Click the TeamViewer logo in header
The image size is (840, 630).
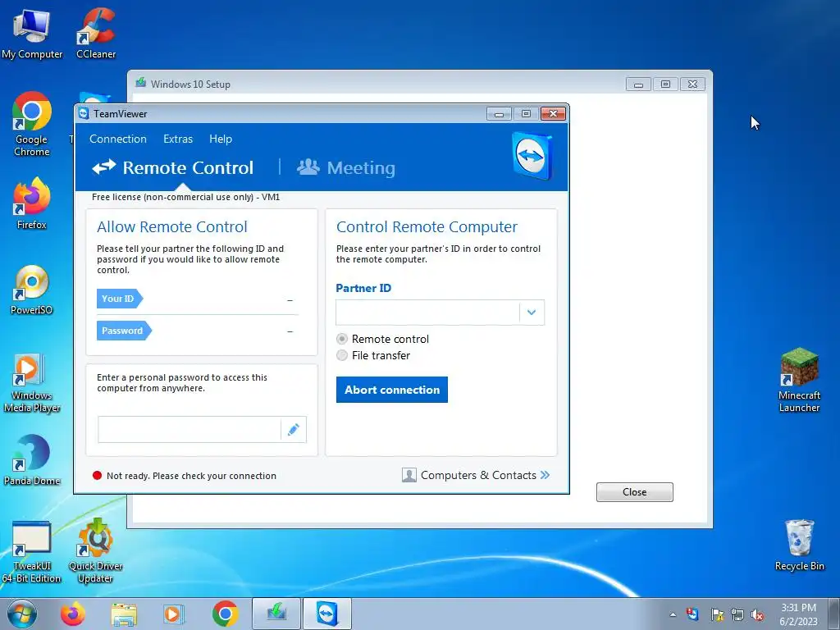[x=532, y=156]
